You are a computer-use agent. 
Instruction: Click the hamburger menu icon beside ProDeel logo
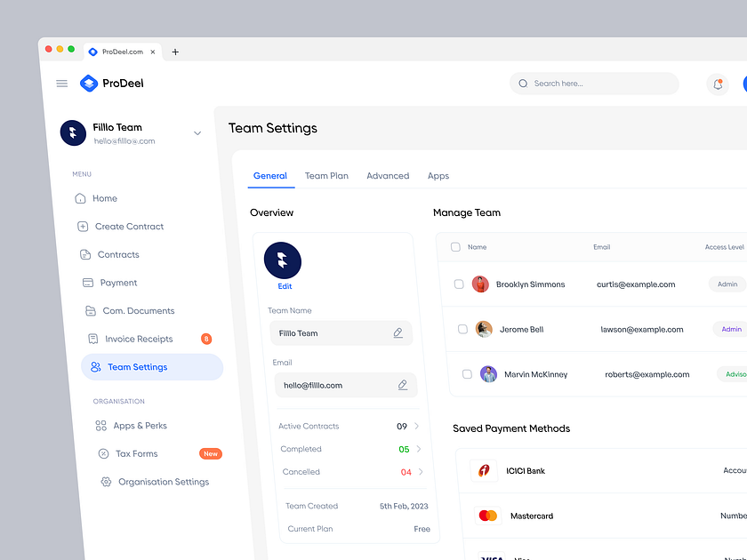(x=61, y=83)
